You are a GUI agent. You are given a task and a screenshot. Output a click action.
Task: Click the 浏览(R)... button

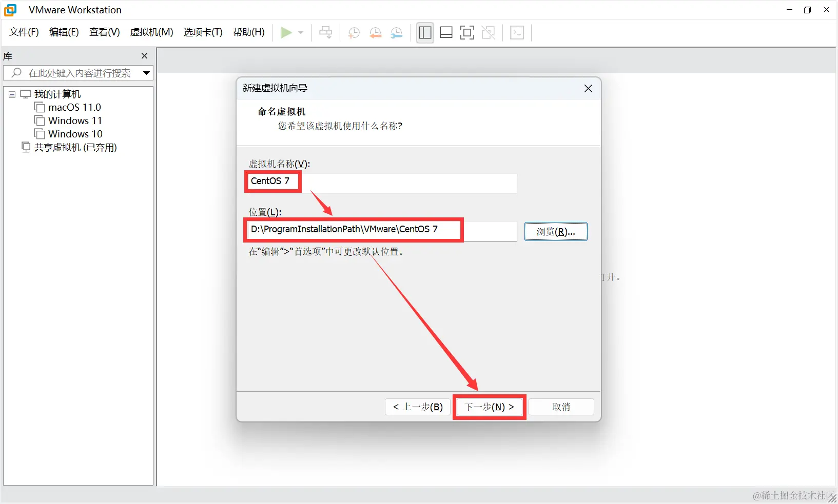(556, 232)
